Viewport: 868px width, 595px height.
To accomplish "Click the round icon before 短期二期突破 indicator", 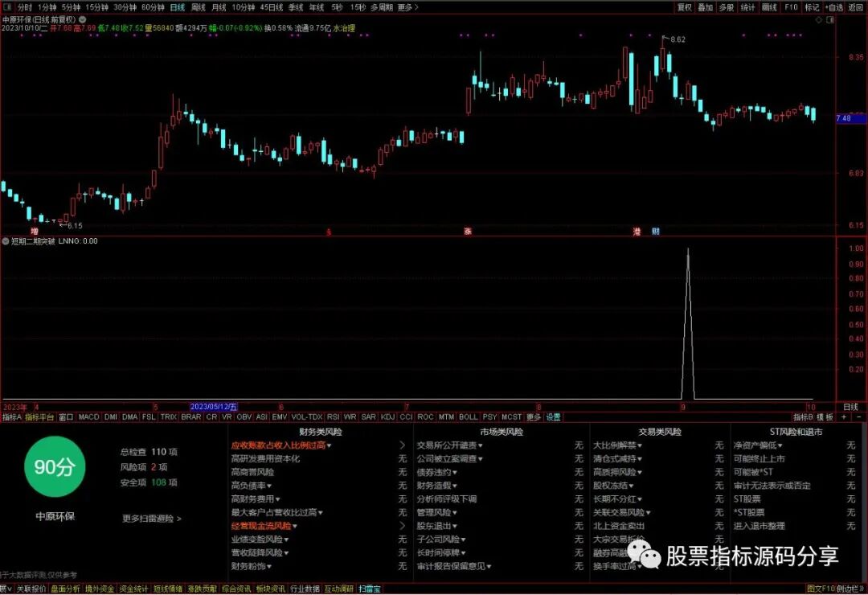I will pyautogui.click(x=6, y=241).
